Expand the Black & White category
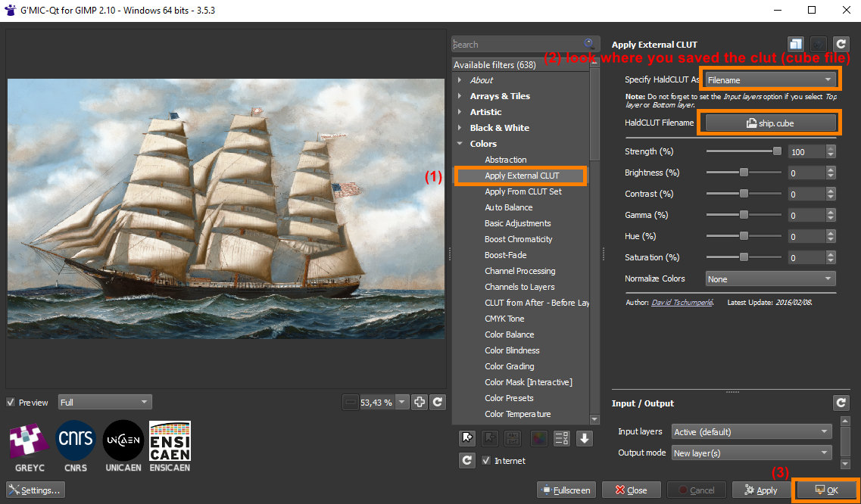The image size is (861, 504). [x=460, y=128]
